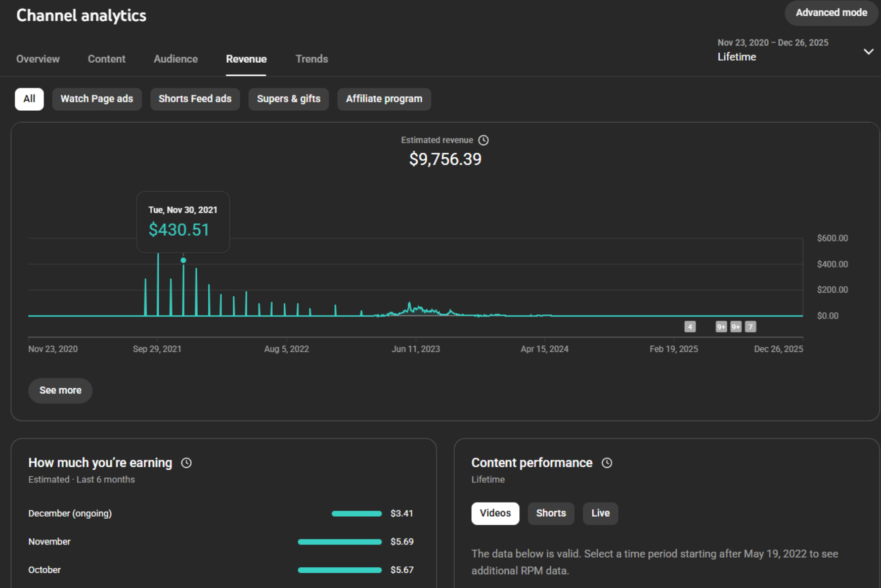The image size is (881, 588).
Task: Click the clock icon beside Estimated revenue
Action: click(x=483, y=141)
